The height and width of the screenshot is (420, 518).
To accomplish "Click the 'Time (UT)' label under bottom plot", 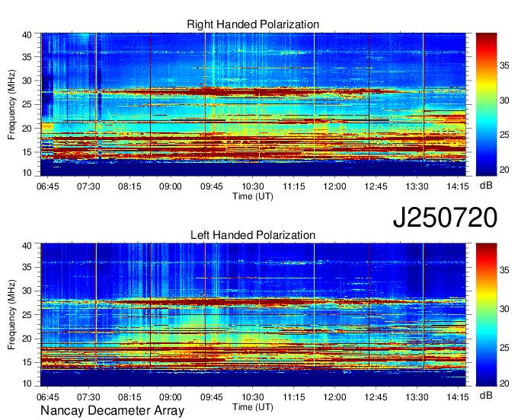I will [253, 407].
